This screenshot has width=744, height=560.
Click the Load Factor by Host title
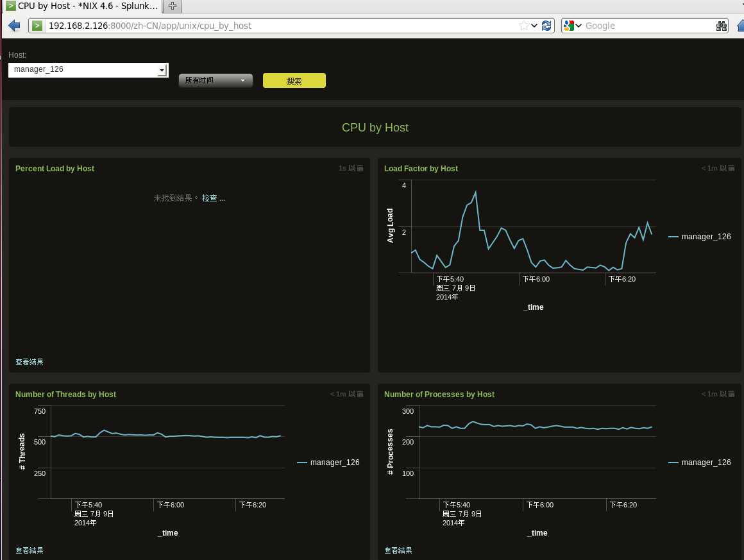(x=421, y=169)
